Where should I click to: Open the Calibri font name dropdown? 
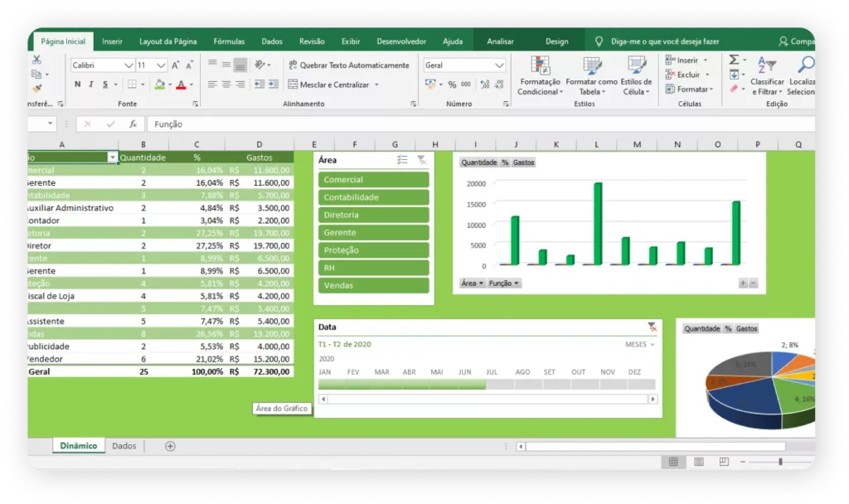tap(129, 65)
